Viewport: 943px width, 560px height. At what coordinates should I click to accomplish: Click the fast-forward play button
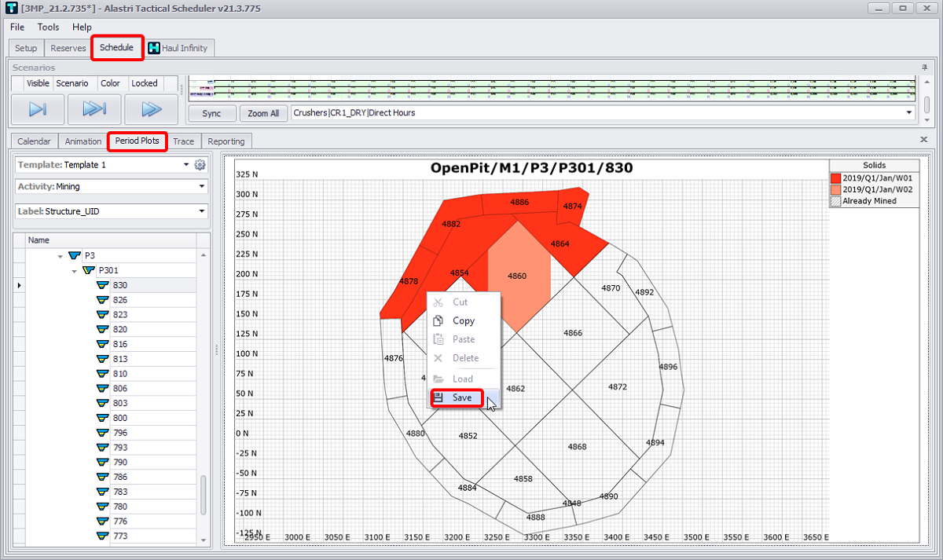pyautogui.click(x=94, y=109)
